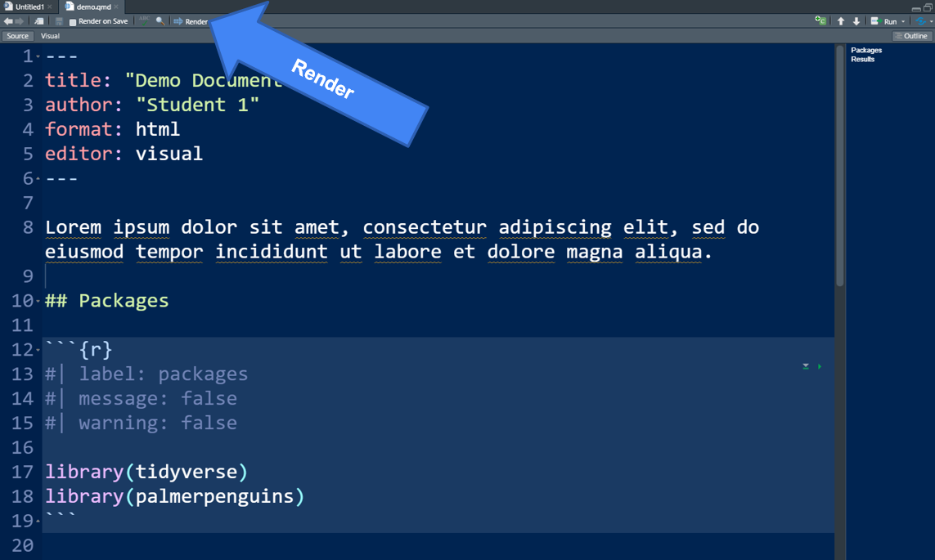Switch to the Untitled1 tab
Image resolution: width=935 pixels, height=560 pixels.
(29, 7)
